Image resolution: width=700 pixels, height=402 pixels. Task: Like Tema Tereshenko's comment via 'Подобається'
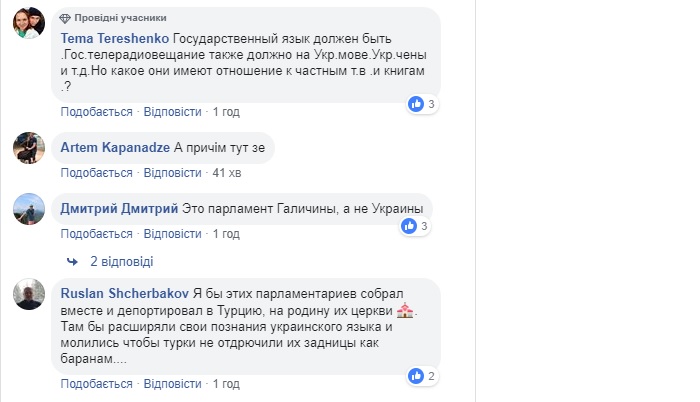point(98,111)
